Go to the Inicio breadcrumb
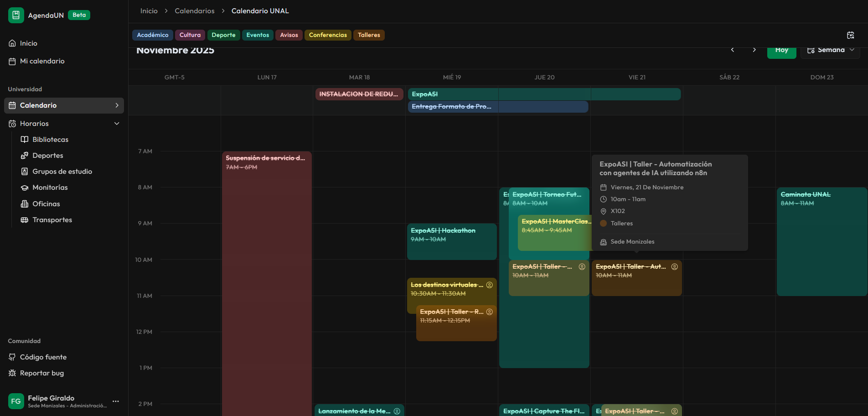The height and width of the screenshot is (416, 868). [x=149, y=11]
